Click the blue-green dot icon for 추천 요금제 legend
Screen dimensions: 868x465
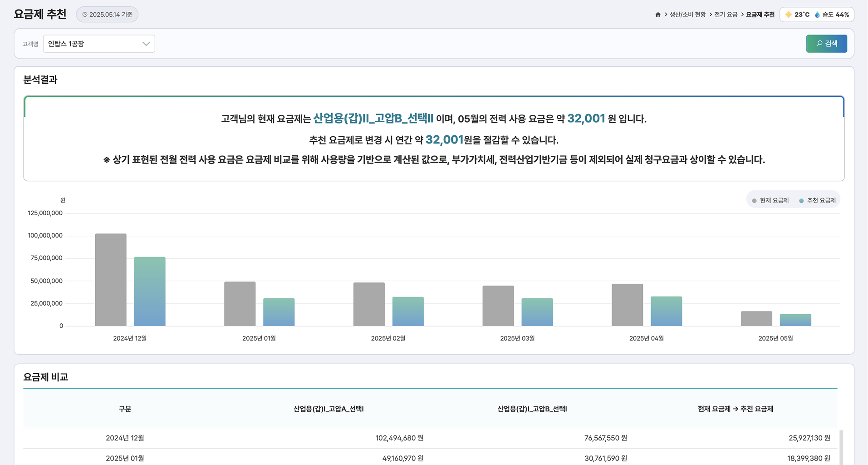pyautogui.click(x=802, y=200)
